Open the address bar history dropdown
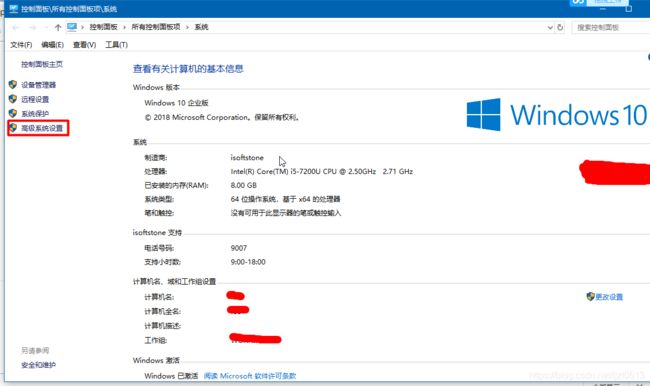Screen dimensions: 650x386 point(550,27)
